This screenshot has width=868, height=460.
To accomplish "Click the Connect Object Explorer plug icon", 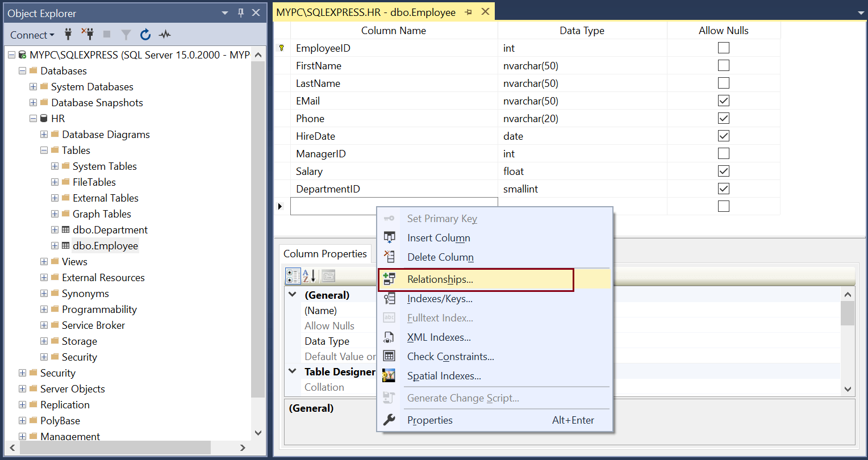I will (69, 35).
